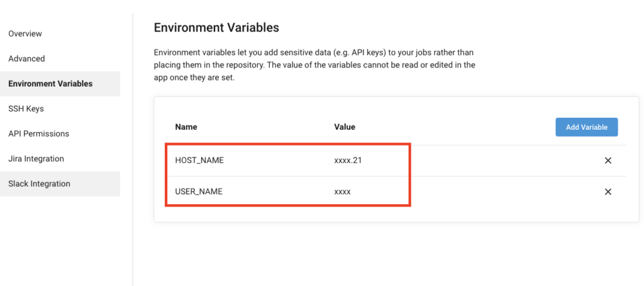Click the Environment Variables page heading
644x286 pixels.
(x=216, y=28)
